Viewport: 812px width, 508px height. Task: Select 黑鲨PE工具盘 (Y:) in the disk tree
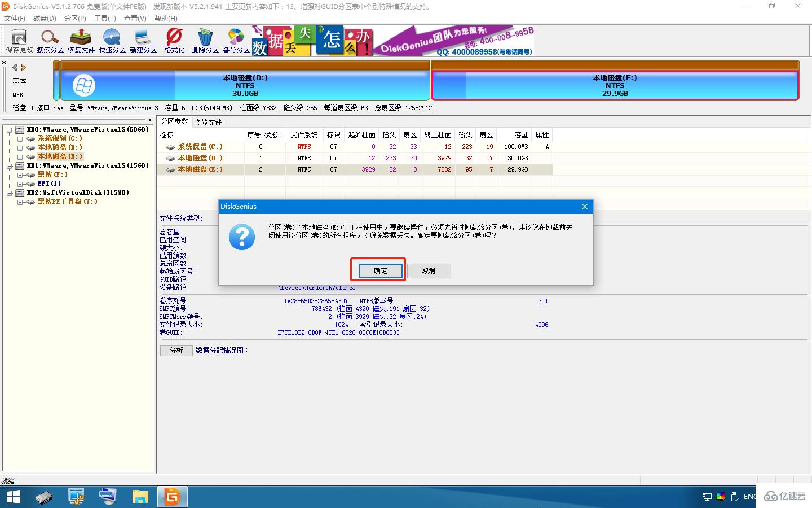click(x=68, y=202)
